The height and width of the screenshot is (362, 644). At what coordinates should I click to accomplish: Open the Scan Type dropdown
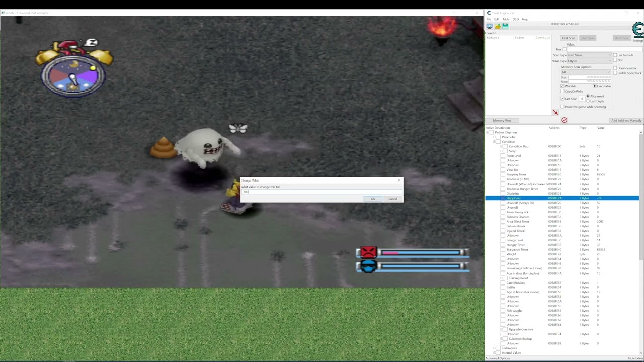[589, 55]
